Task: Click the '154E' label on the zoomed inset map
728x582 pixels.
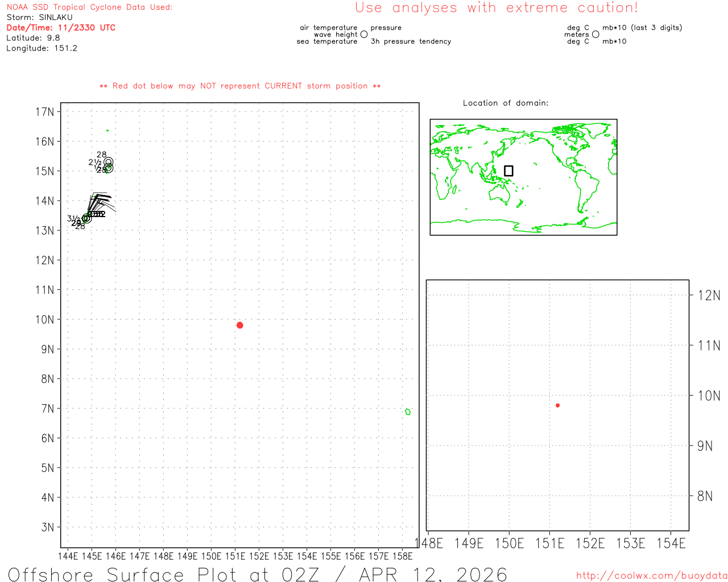Action: [671, 543]
